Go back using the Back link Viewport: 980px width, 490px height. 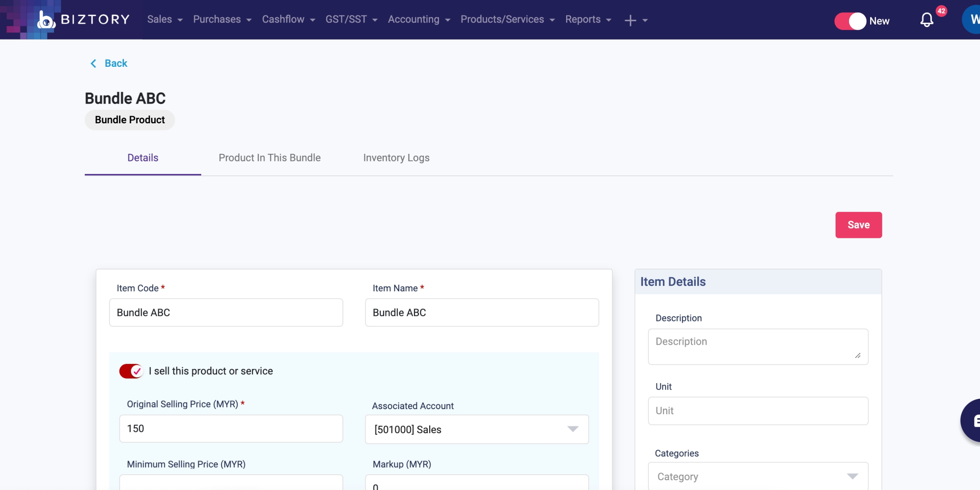coord(116,63)
